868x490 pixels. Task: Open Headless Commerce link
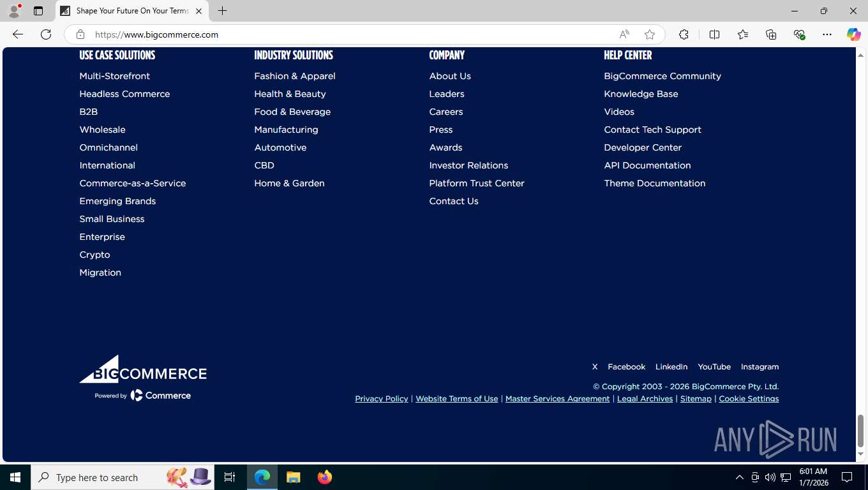pos(124,94)
